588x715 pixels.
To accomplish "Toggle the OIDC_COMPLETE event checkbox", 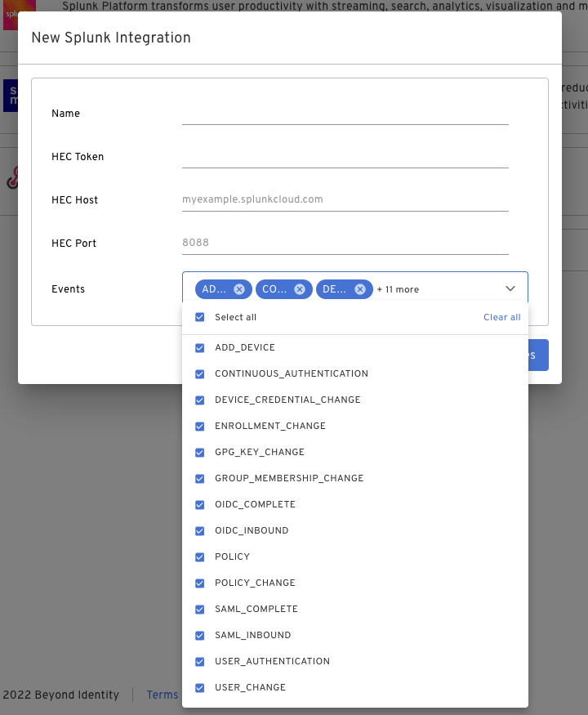I will pyautogui.click(x=200, y=504).
